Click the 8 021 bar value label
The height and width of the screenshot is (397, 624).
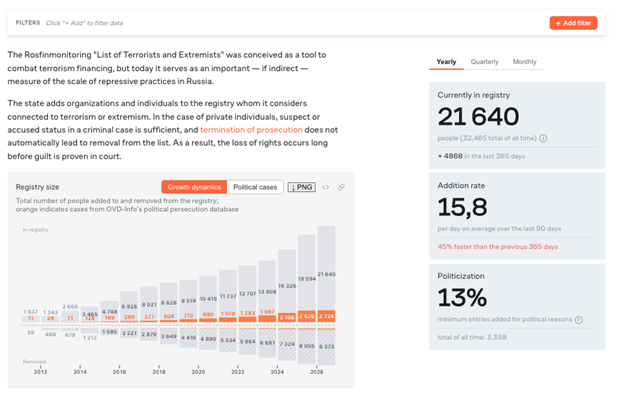pyautogui.click(x=149, y=305)
